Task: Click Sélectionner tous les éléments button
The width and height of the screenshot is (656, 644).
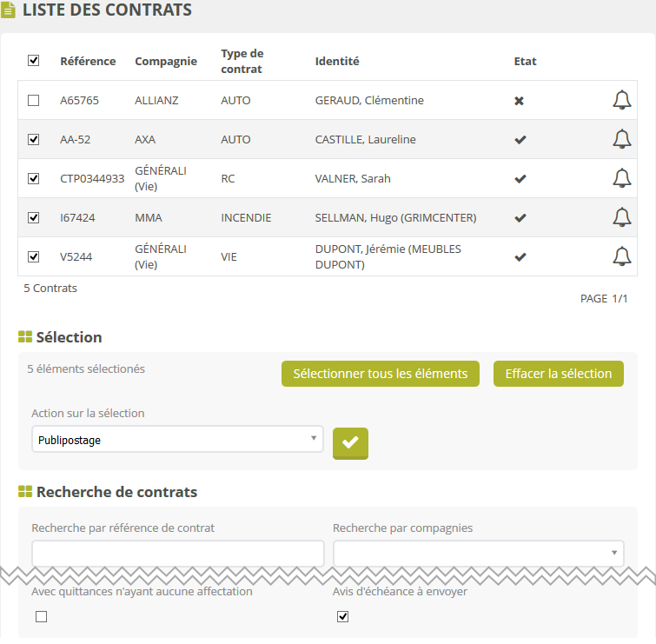Action: click(380, 374)
